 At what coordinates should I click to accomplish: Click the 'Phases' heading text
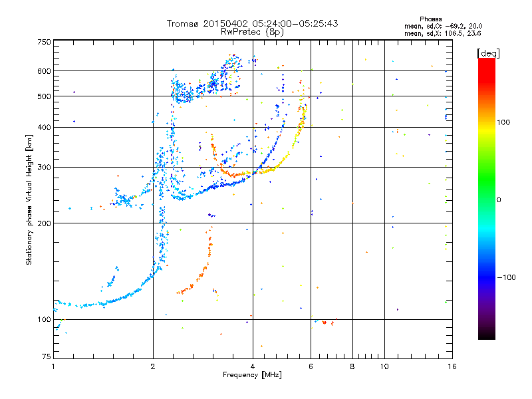[x=430, y=19]
